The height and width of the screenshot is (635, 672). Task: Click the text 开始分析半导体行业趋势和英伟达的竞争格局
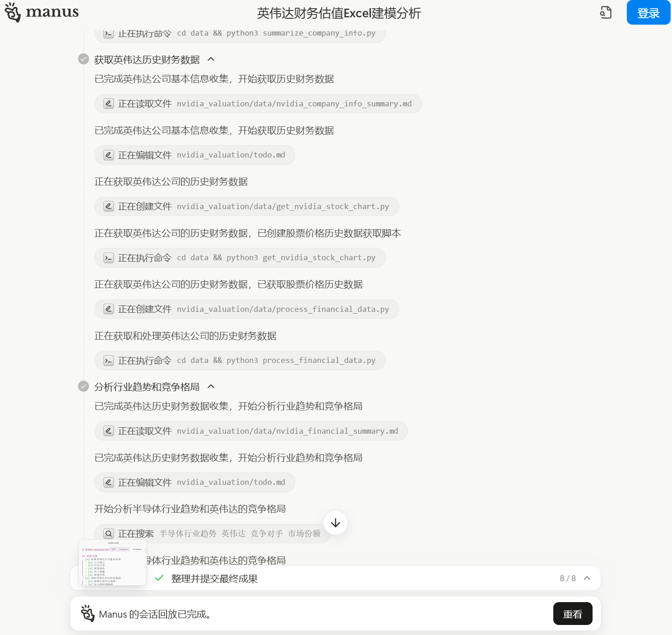pyautogui.click(x=190, y=509)
